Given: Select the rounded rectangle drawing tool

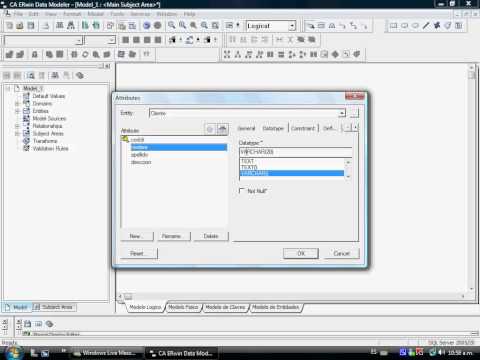Looking at the screenshot, I should point(404,26).
